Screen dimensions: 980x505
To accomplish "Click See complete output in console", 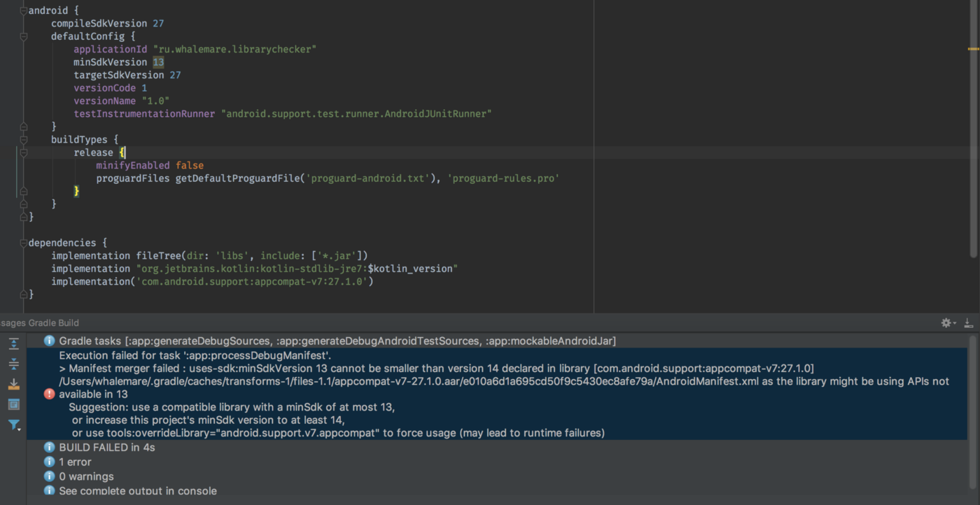I will click(137, 491).
